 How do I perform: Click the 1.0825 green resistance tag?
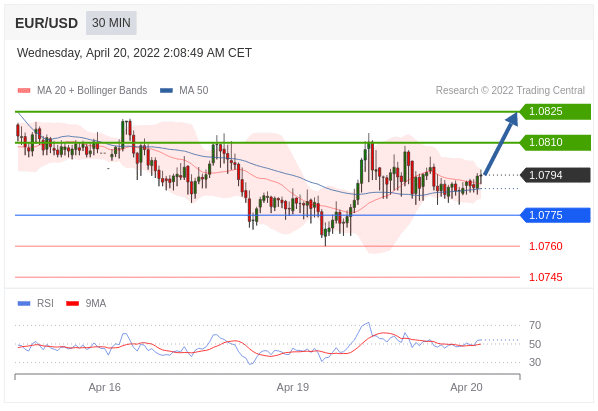pos(555,111)
